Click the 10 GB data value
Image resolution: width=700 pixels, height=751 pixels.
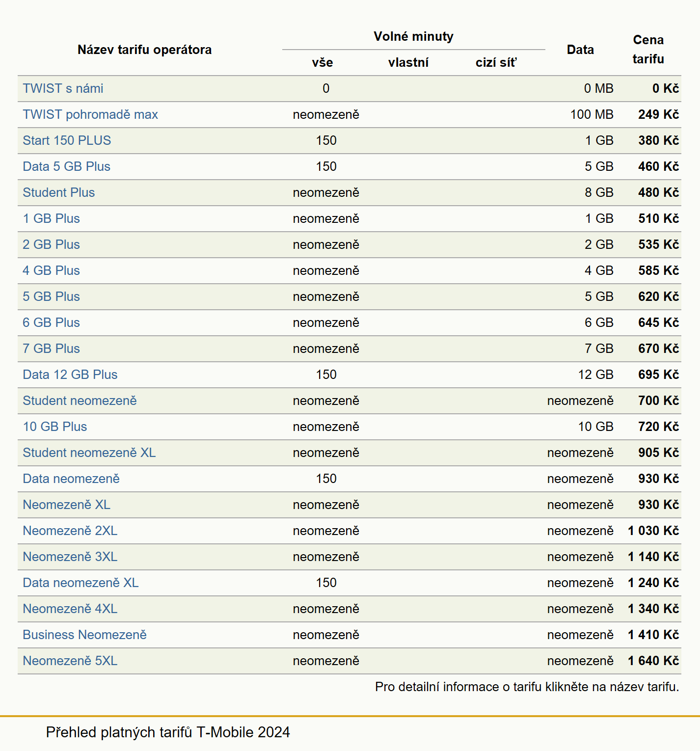595,427
